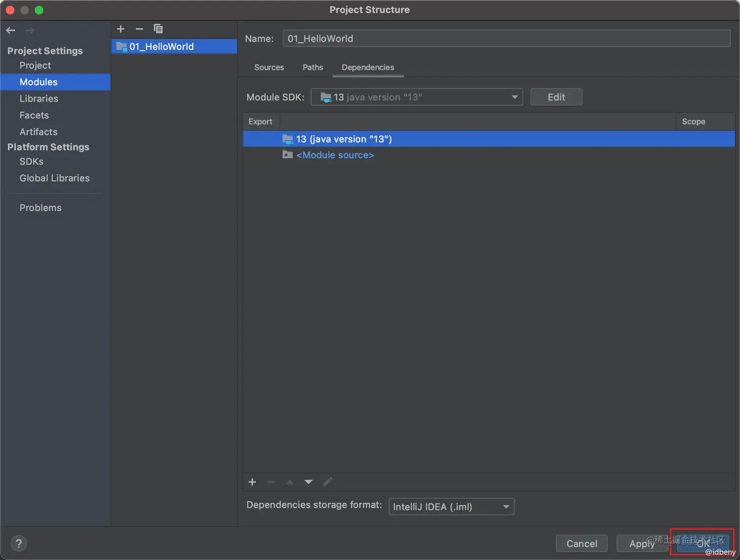Remove dependency with bottom minus icon
The image size is (740, 560).
pyautogui.click(x=271, y=482)
